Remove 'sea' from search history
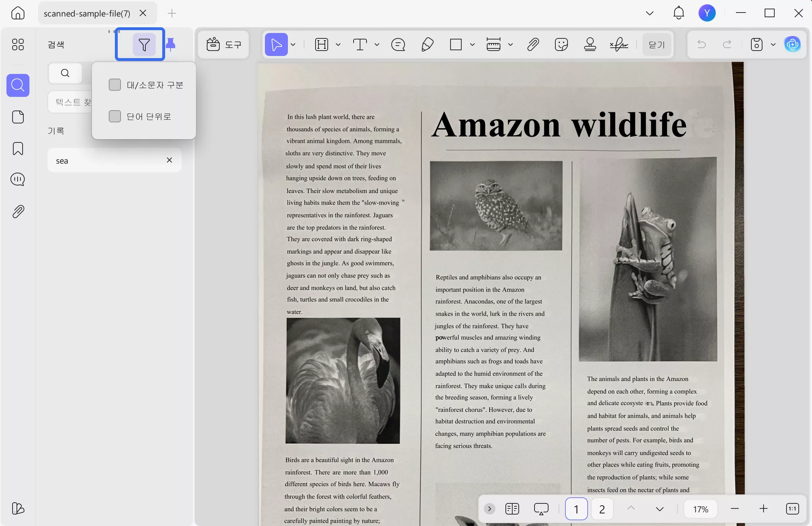Viewport: 812px width, 526px height. pos(169,160)
